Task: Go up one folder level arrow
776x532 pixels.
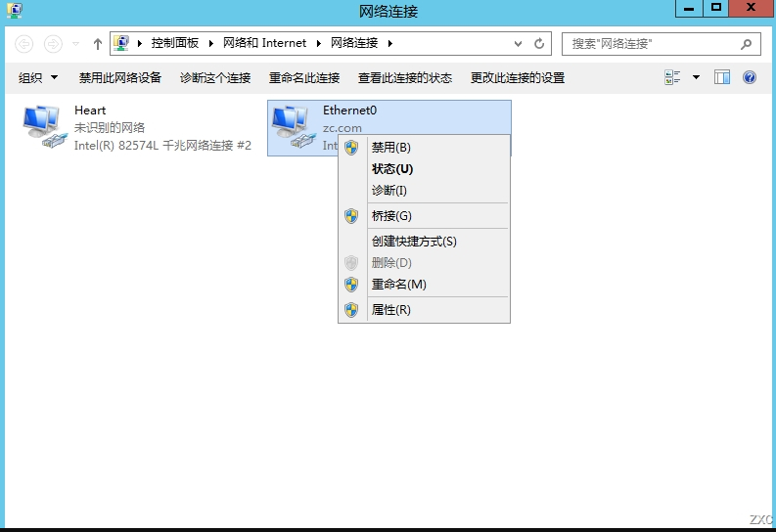Action: tap(98, 44)
